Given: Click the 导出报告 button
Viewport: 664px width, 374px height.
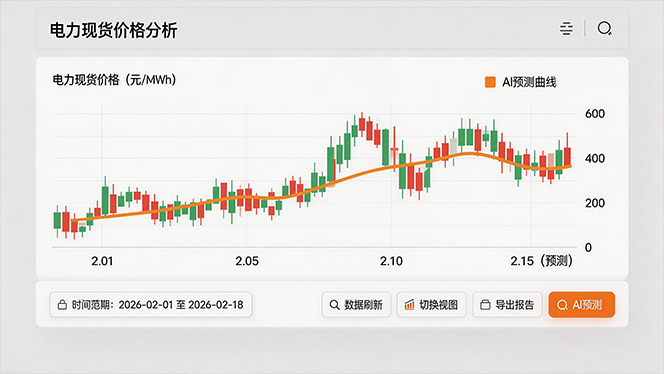Looking at the screenshot, I should coord(507,305).
